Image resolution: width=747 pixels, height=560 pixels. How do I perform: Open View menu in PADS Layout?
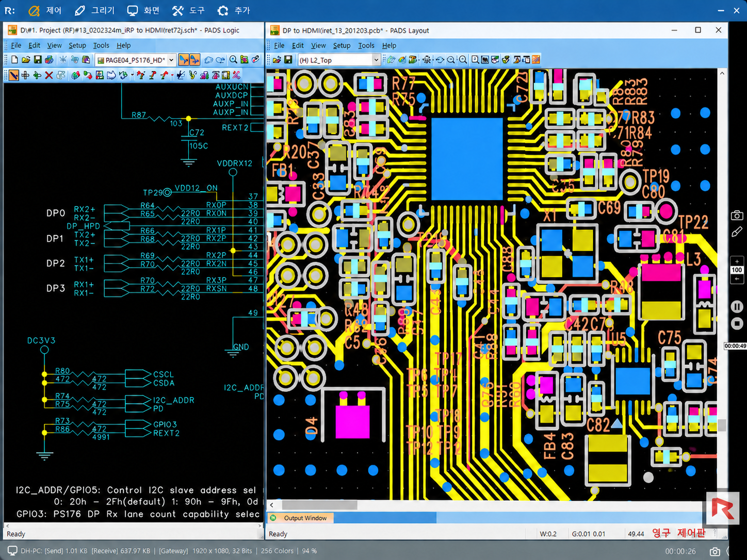[x=318, y=45]
